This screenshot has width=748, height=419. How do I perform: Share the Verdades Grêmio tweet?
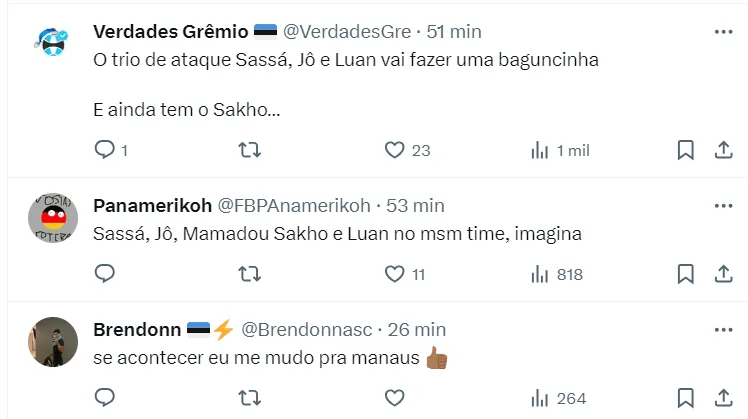[x=723, y=150]
